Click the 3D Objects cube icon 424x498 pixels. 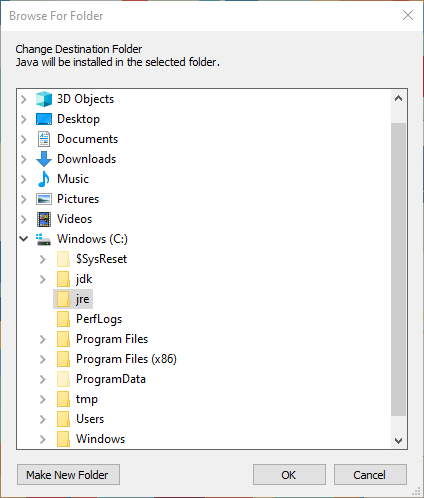click(44, 99)
